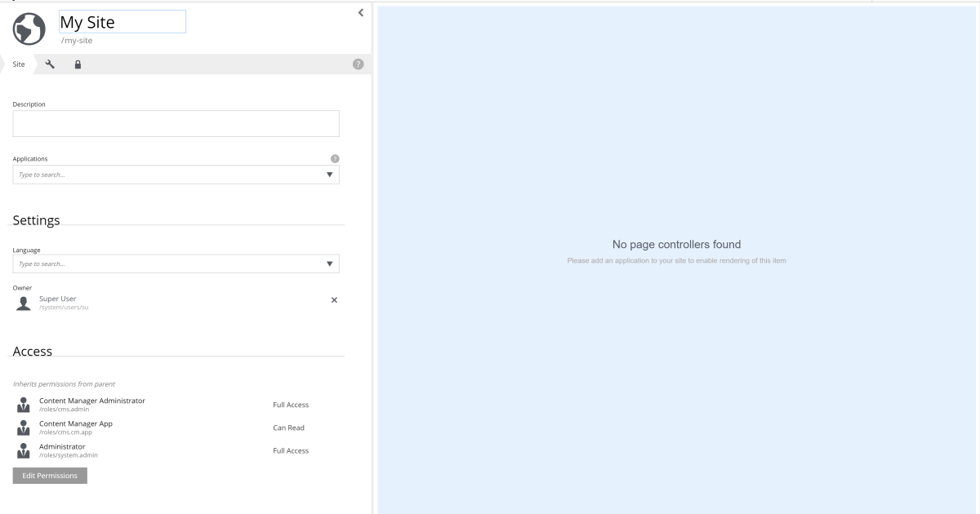Remove Super User as owner
This screenshot has height=514, width=980.
[x=333, y=300]
